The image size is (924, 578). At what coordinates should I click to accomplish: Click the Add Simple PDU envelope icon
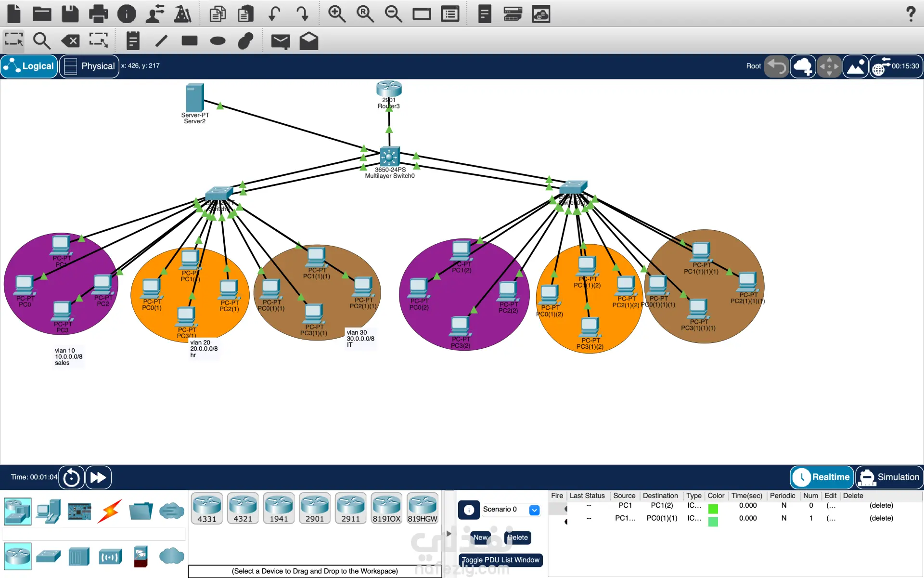(x=280, y=41)
